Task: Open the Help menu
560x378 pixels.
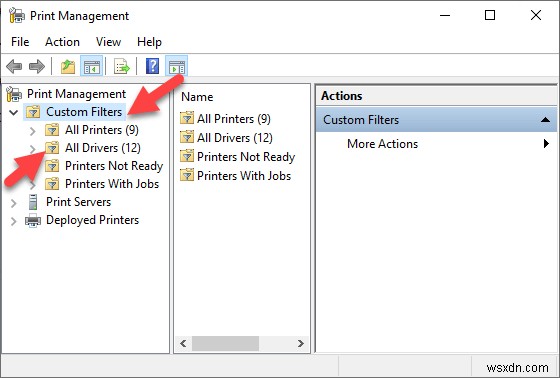Action: tap(149, 42)
